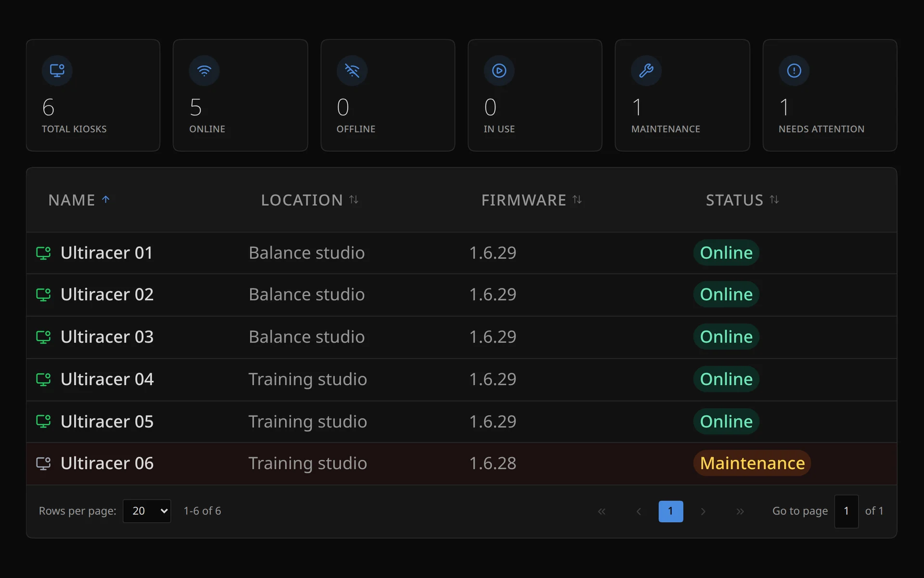Click the sort arrows next to Status
The width and height of the screenshot is (924, 578).
coord(774,199)
